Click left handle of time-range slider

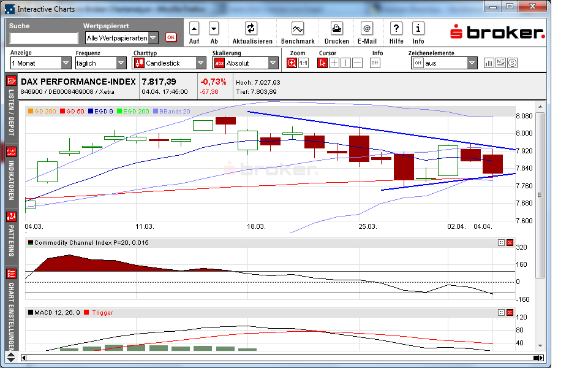(x=23, y=358)
